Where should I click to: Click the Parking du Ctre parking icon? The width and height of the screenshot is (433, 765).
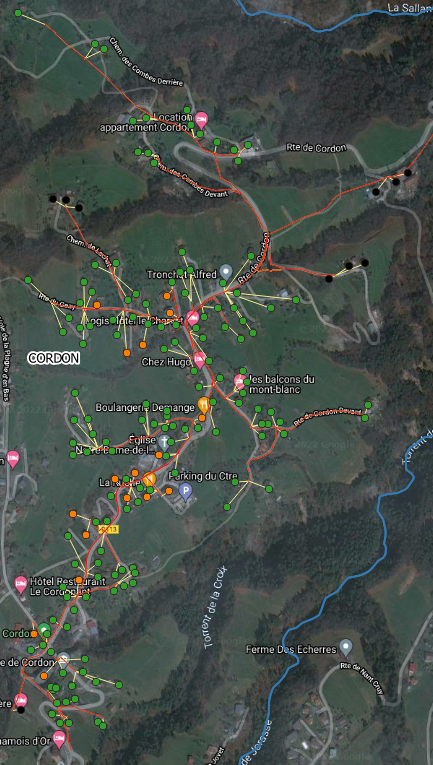(185, 491)
